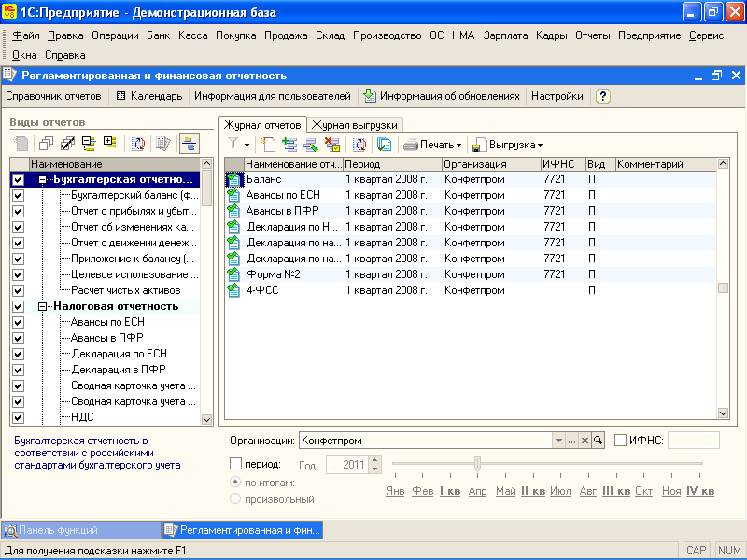The width and height of the screenshot is (747, 560).
Task: Click the expand tree icon in the left panel
Action: 110,143
